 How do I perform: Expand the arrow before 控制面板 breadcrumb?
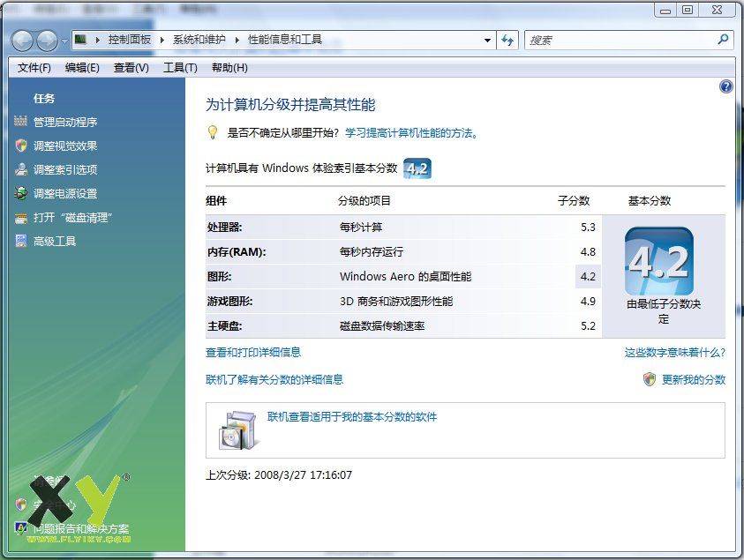(x=97, y=40)
